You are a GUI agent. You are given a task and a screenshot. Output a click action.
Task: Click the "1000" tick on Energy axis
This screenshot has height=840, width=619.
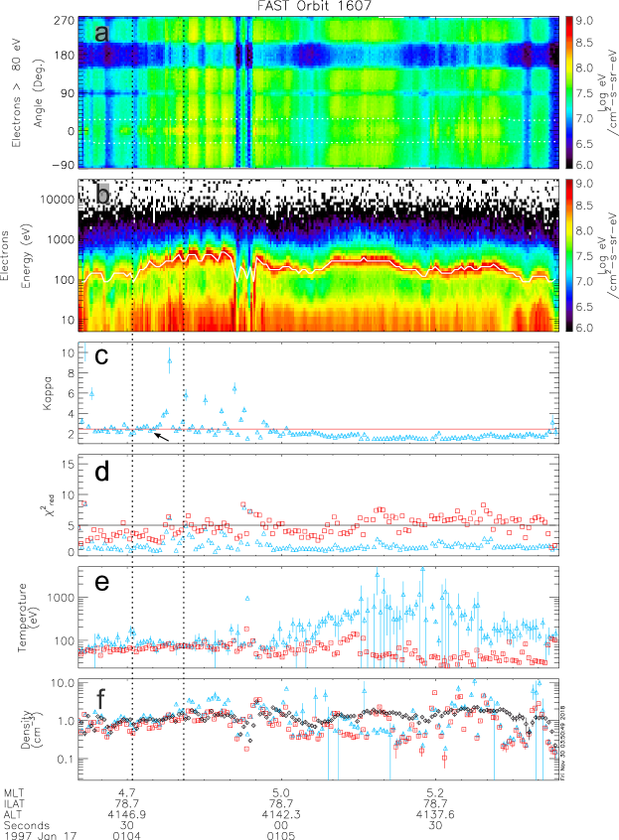(63, 239)
